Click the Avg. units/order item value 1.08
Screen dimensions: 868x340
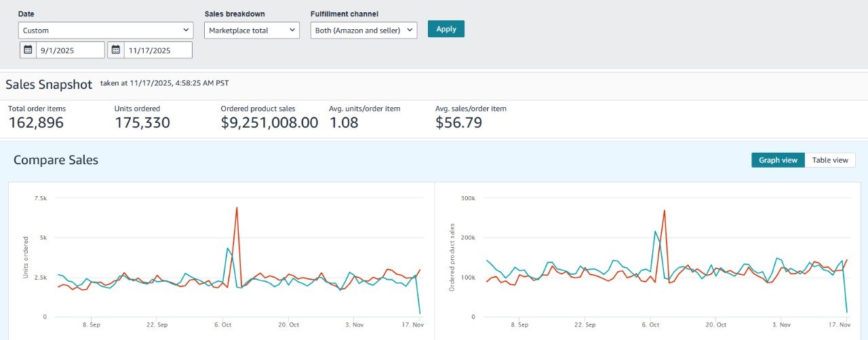(344, 123)
